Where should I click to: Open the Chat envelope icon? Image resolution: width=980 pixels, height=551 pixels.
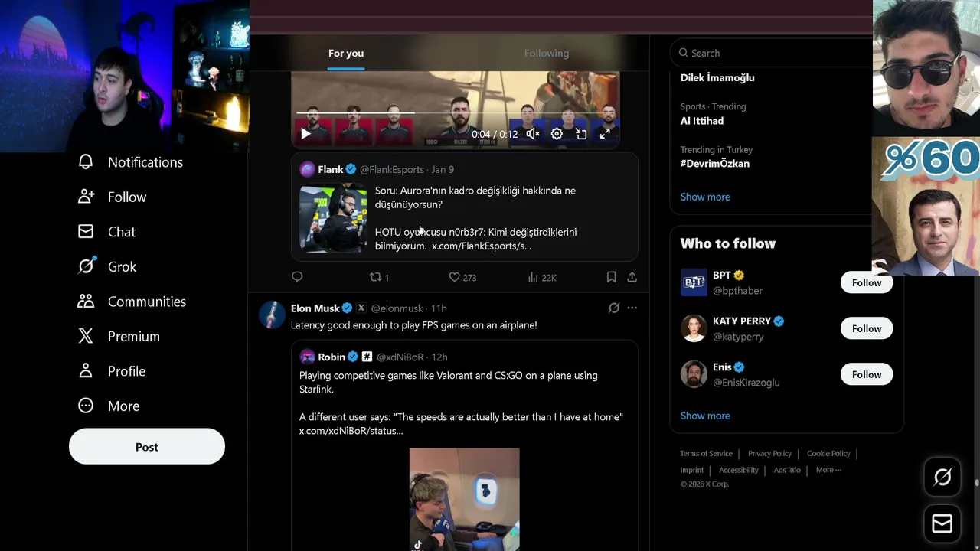tap(86, 231)
